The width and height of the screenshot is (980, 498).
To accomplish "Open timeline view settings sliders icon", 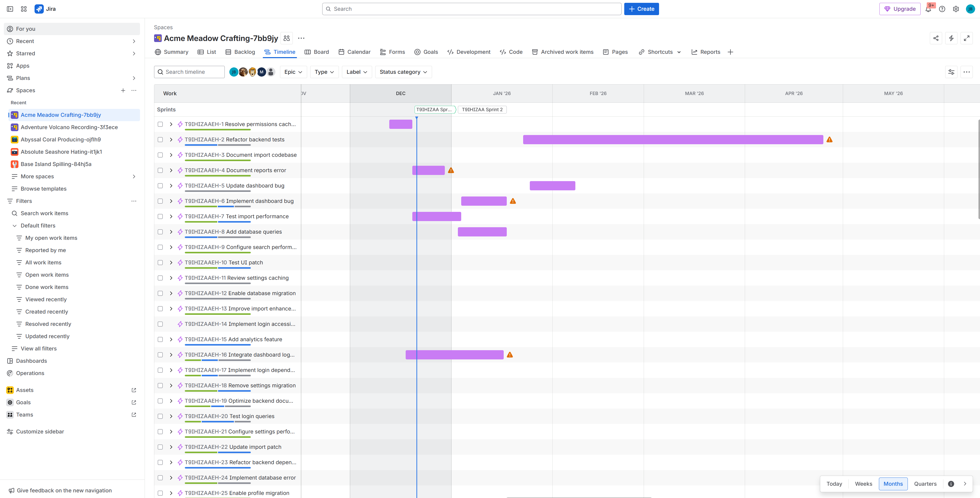I will coord(951,72).
